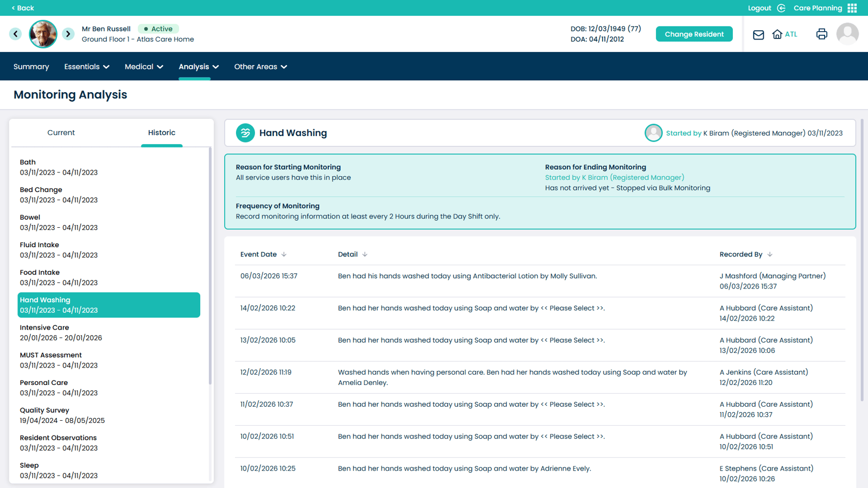Viewport: 868px width, 488px height.
Task: Sort by Event Date column arrow
Action: (284, 254)
